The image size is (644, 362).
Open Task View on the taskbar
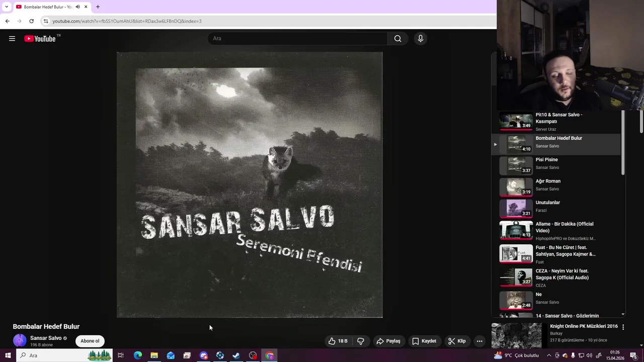point(121,355)
